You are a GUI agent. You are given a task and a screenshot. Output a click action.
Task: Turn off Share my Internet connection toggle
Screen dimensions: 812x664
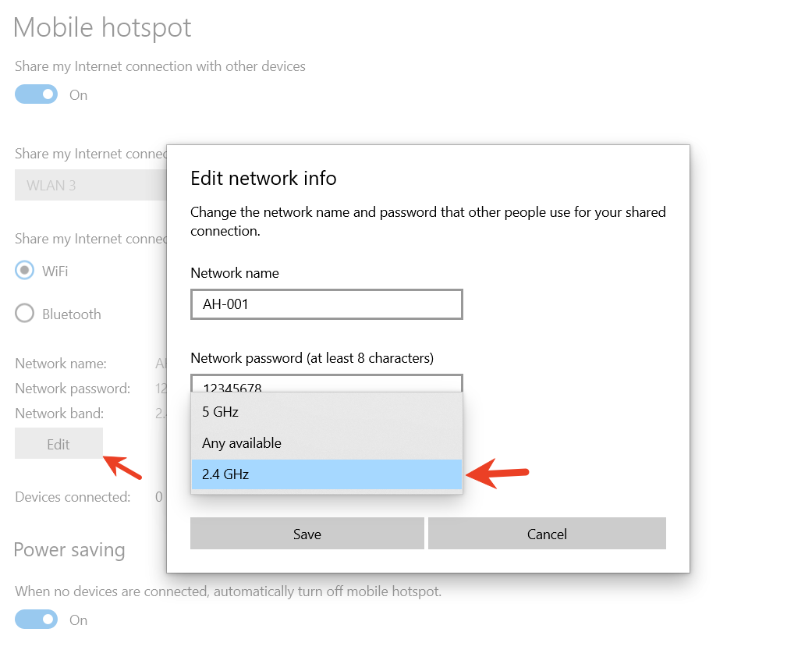pos(36,94)
